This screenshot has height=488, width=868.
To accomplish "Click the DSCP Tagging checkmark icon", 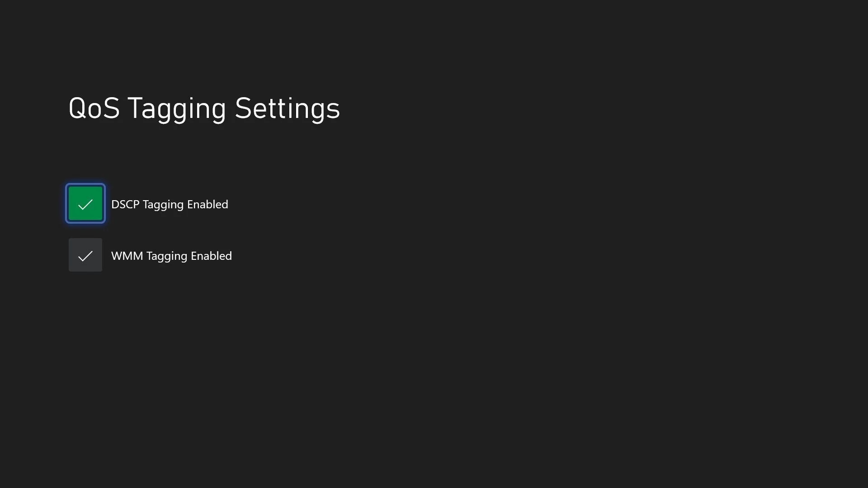I will click(x=85, y=204).
